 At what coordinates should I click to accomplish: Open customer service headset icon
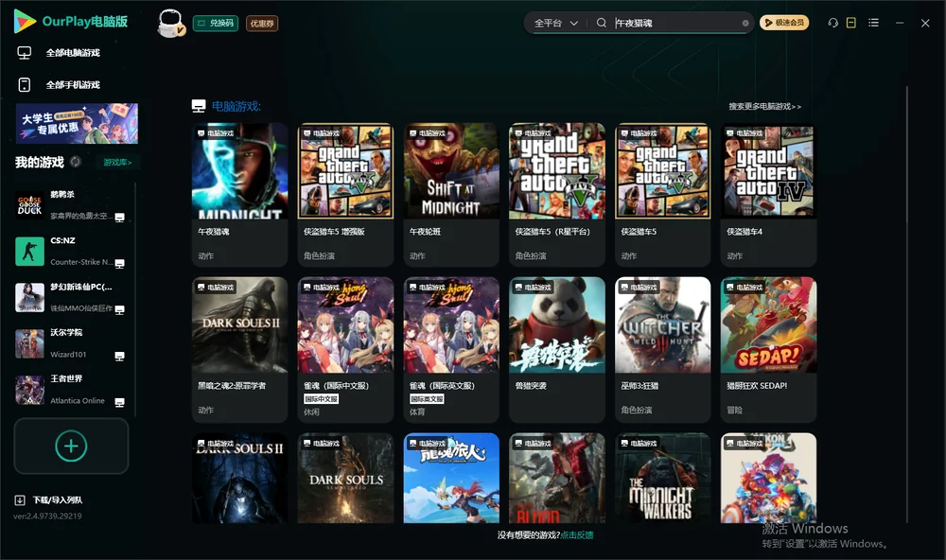pos(833,23)
